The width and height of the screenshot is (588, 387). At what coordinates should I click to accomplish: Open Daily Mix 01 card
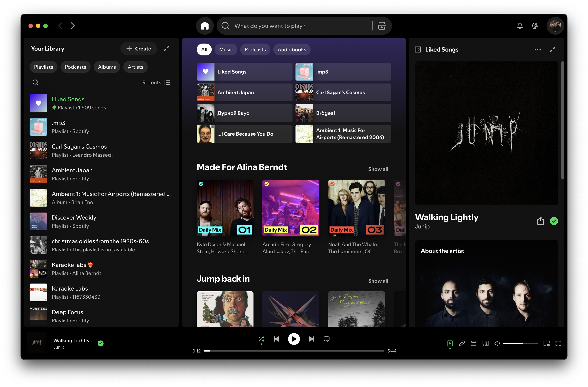coord(225,217)
